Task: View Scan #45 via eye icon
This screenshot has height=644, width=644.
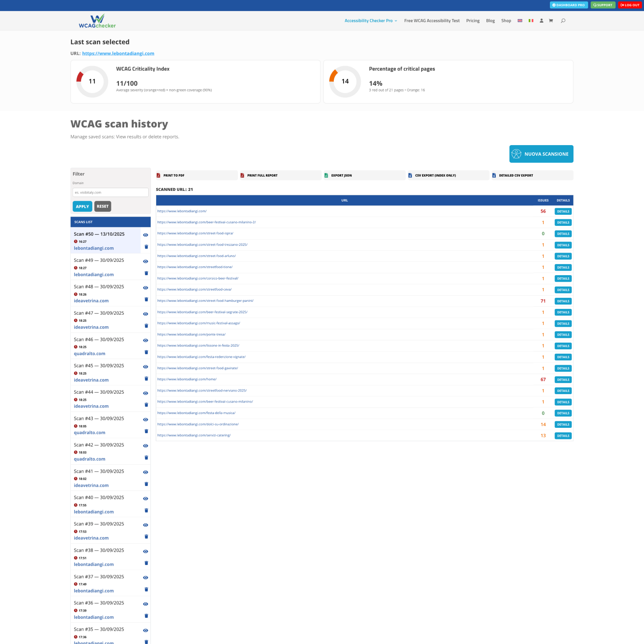Action: (x=146, y=367)
